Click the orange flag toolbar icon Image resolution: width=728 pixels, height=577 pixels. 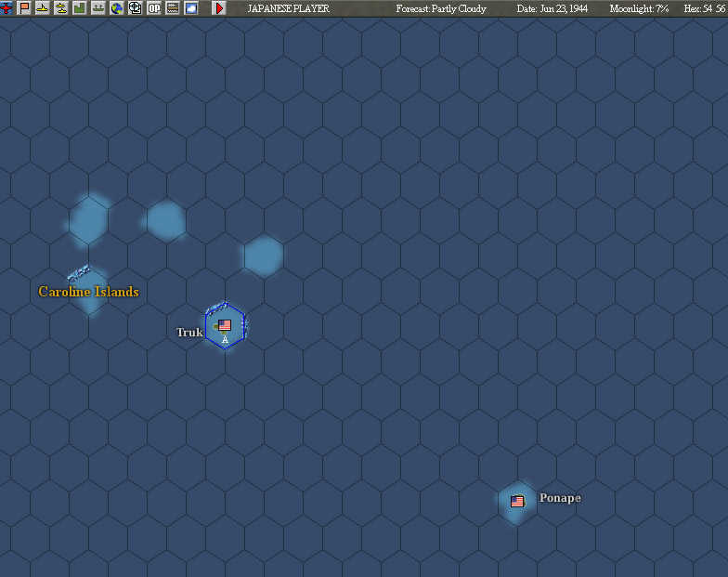[24, 7]
